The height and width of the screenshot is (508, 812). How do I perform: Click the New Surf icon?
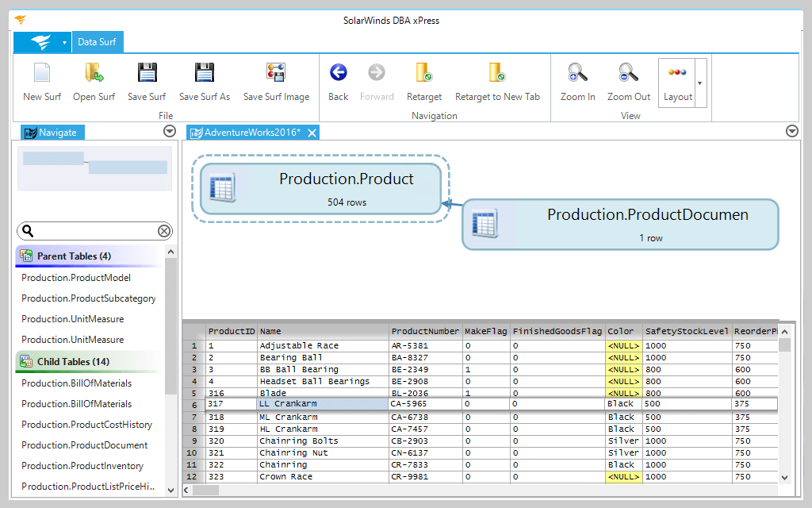(x=42, y=74)
